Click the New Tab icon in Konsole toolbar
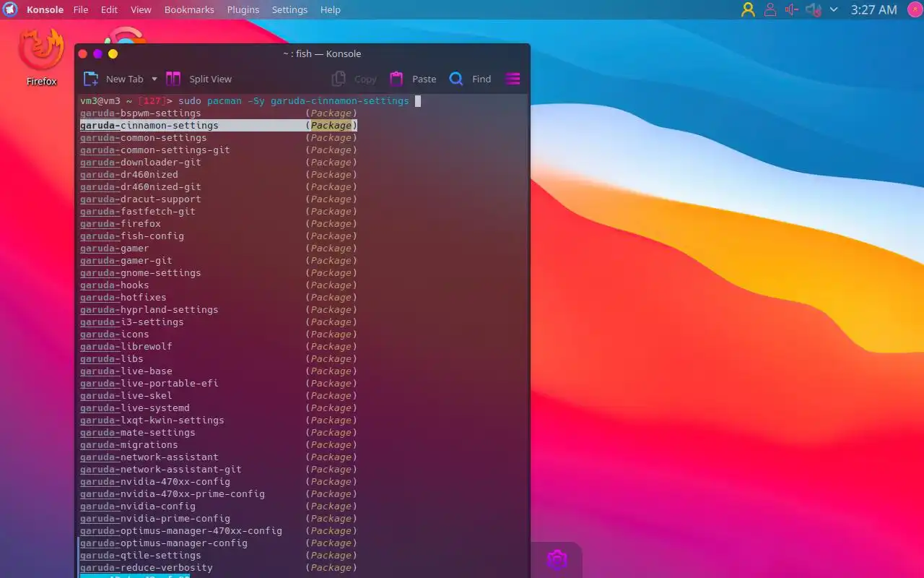 [x=91, y=79]
